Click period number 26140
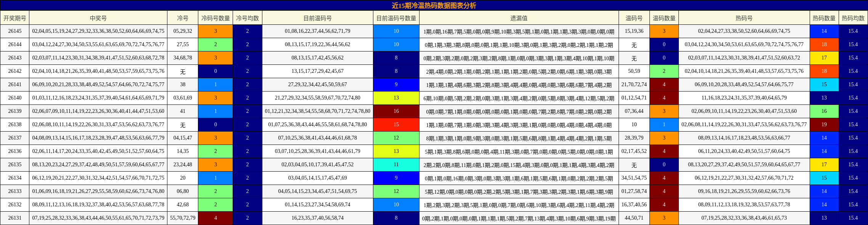The image size is (868, 225). (x=15, y=98)
